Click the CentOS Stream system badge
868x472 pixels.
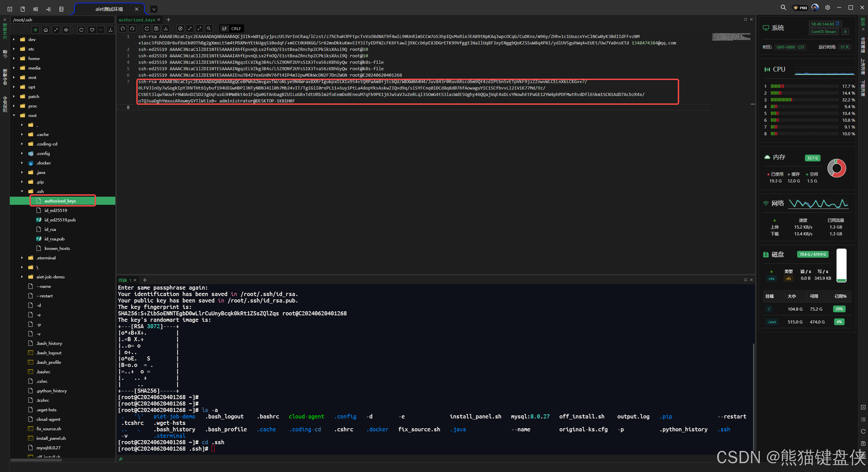click(x=824, y=32)
